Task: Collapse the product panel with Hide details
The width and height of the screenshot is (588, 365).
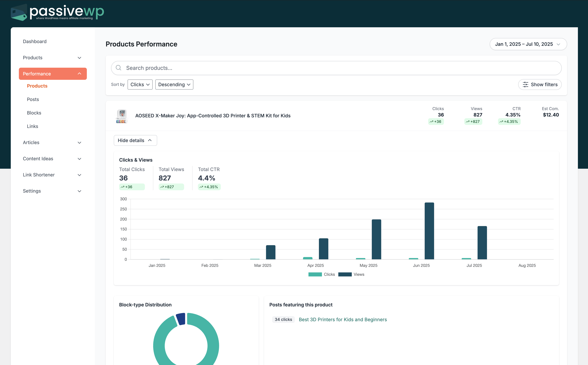Action: point(135,140)
